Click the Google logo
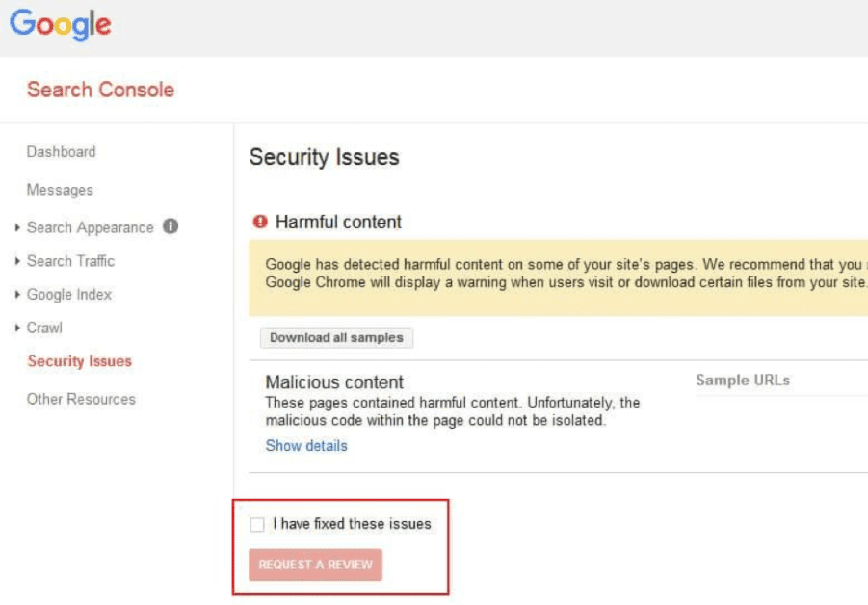Screen dimensions: 868x605 click(x=60, y=25)
